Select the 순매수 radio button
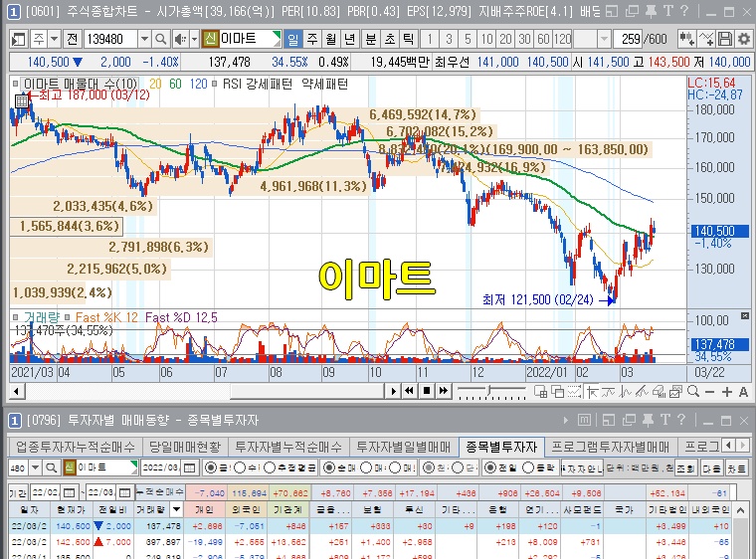 (x=329, y=467)
